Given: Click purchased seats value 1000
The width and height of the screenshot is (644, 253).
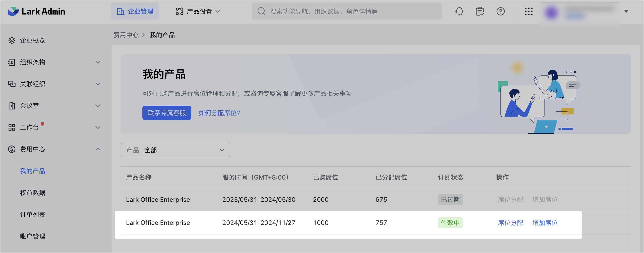Looking at the screenshot, I should (321, 222).
